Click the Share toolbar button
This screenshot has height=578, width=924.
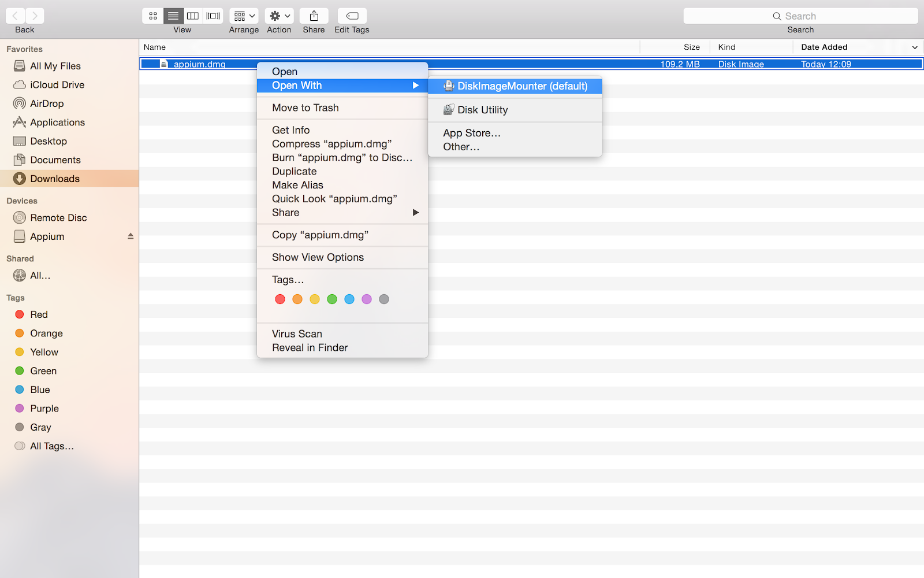(x=314, y=16)
